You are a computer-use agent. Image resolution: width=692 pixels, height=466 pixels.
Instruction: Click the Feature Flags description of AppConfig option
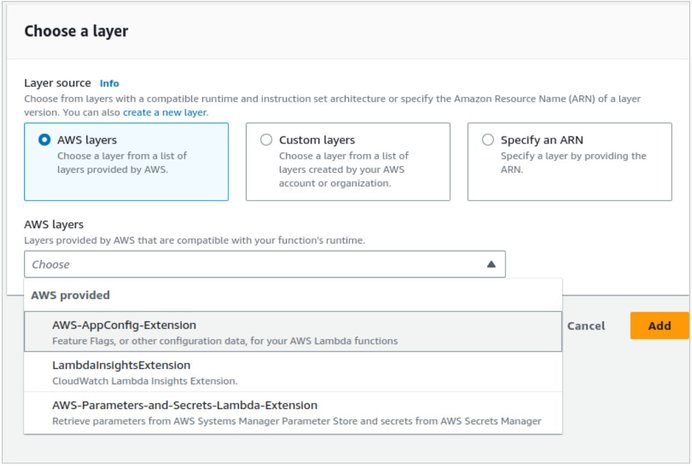(225, 341)
